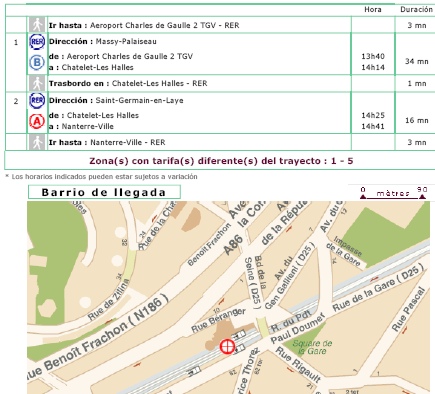This screenshot has height=394, width=435.
Task: Click the taxi icon near Rue Béranger
Action: (x=239, y=334)
